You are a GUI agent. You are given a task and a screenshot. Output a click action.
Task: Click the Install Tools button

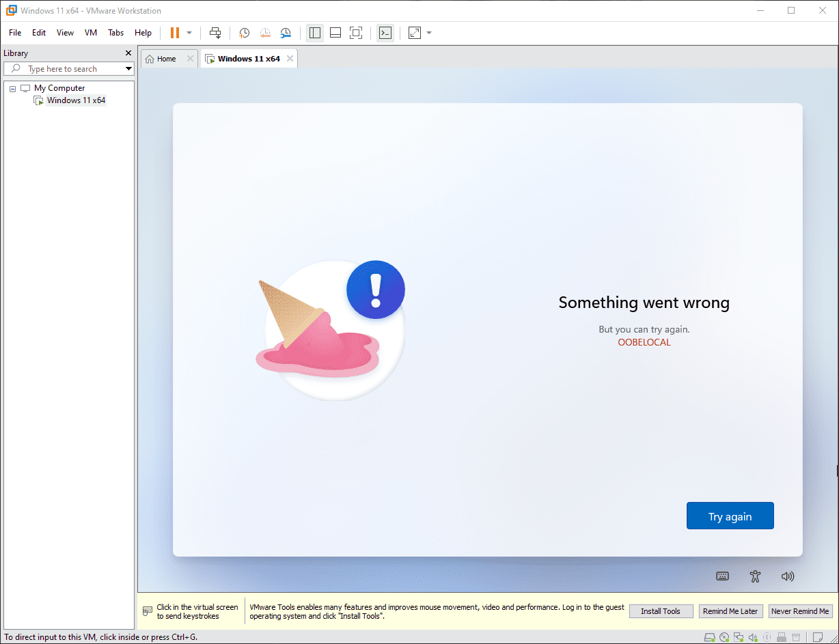[x=661, y=611]
